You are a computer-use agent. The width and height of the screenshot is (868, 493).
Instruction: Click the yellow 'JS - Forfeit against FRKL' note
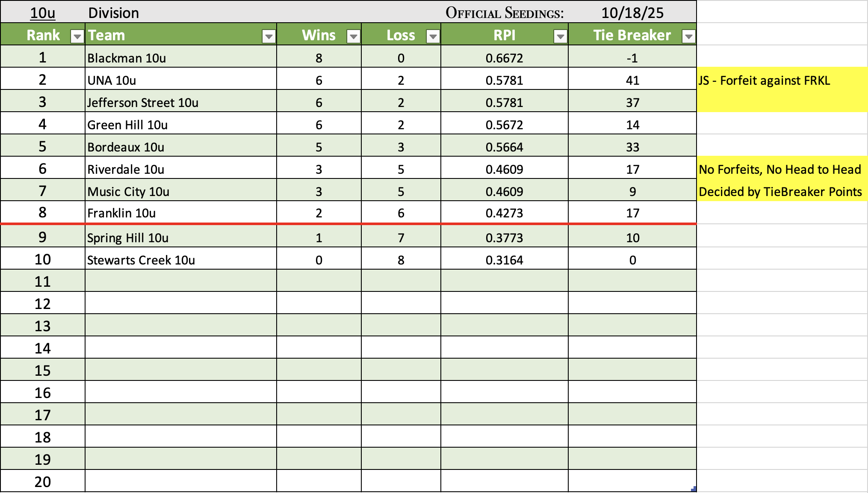[x=764, y=80]
